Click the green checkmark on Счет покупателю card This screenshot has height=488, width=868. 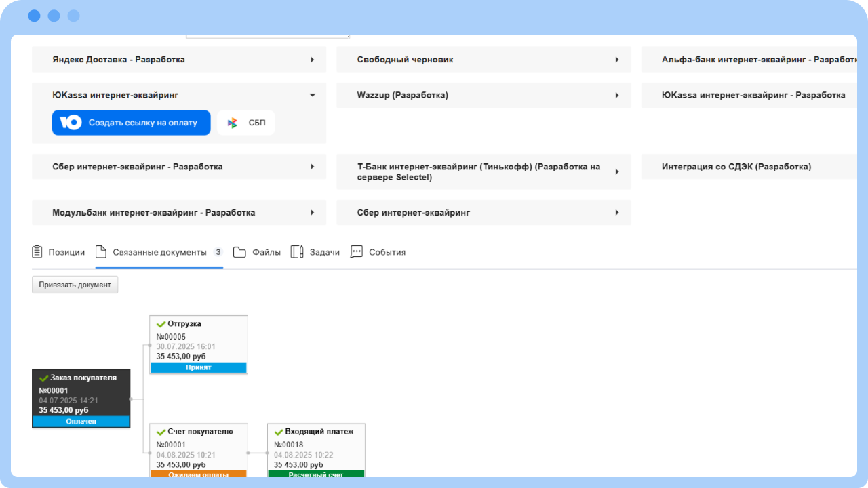(x=161, y=432)
